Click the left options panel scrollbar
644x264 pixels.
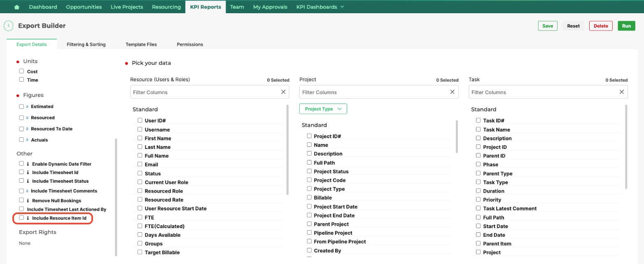tap(116, 197)
